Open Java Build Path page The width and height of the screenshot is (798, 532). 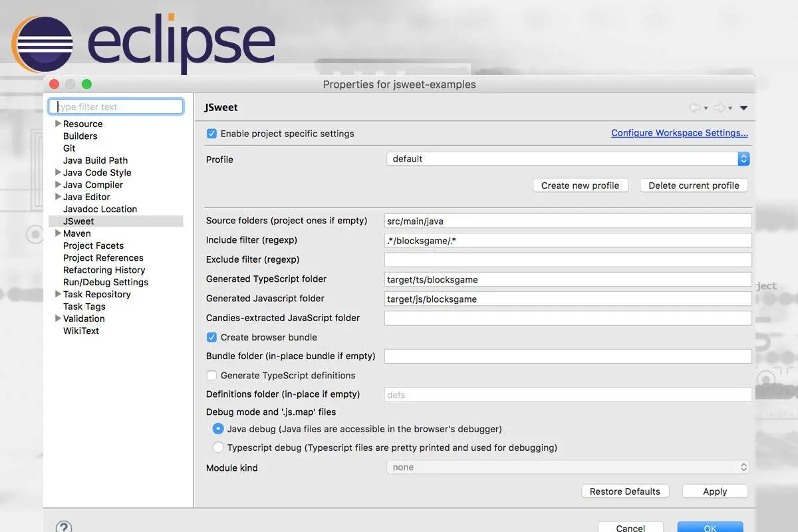pos(95,160)
